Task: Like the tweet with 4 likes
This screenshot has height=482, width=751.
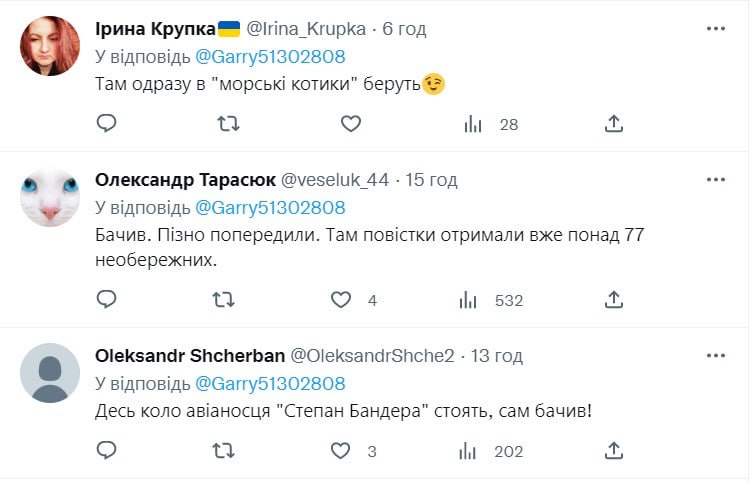Action: 342,299
